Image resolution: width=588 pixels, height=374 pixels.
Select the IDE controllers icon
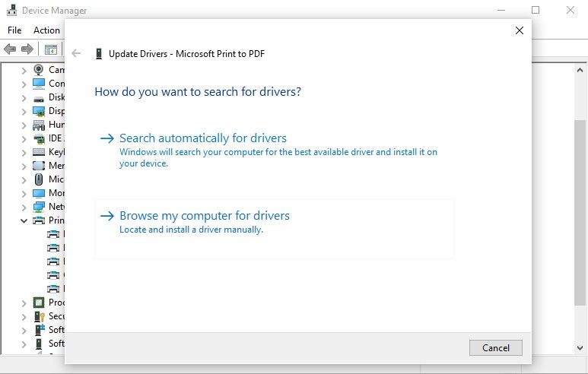click(39, 139)
